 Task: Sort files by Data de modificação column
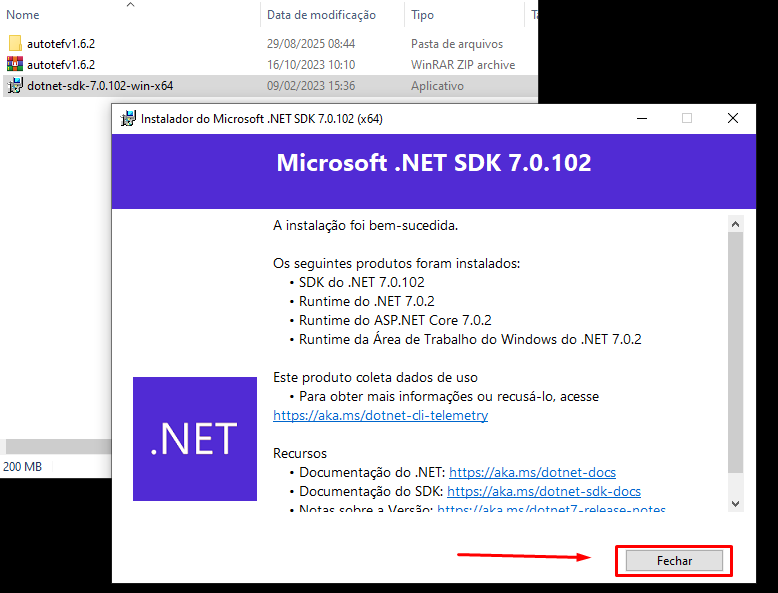click(x=322, y=15)
